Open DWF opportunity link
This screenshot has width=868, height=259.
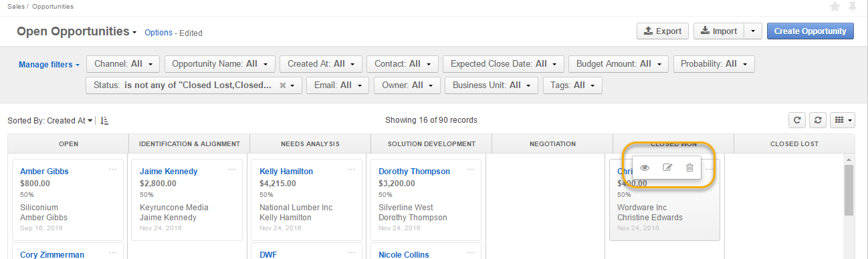point(268,254)
